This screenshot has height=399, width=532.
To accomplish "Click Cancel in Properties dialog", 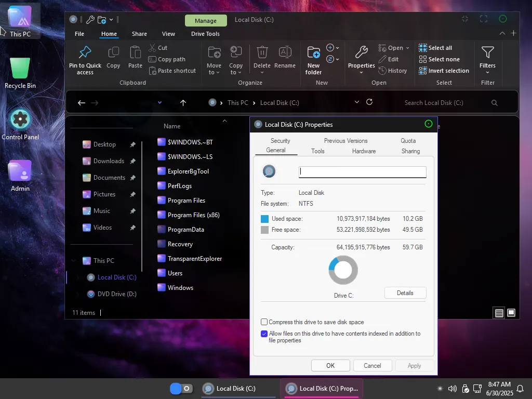I will [x=372, y=365].
